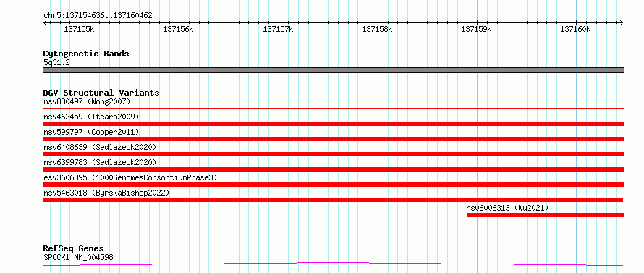Click the 137157k ruler tick label
This screenshot has width=644, height=273.
tap(278, 29)
